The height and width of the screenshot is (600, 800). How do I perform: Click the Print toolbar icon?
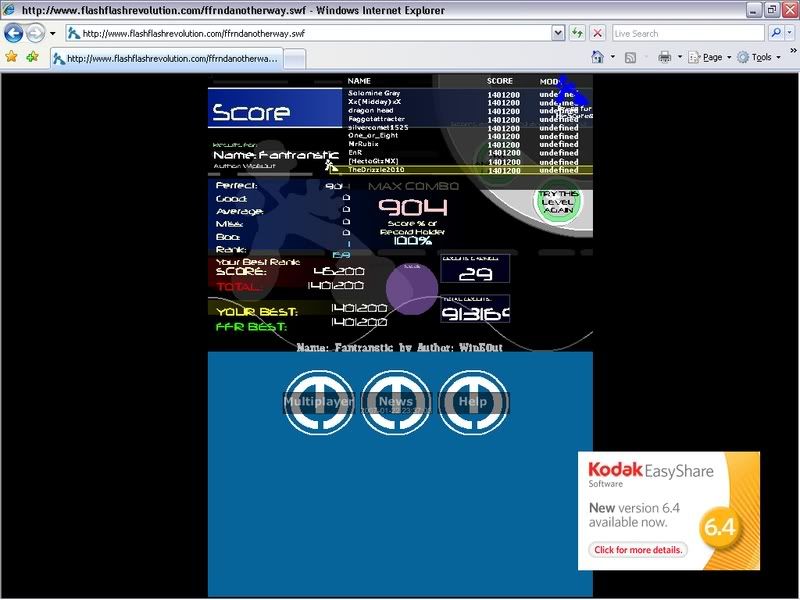[x=665, y=57]
